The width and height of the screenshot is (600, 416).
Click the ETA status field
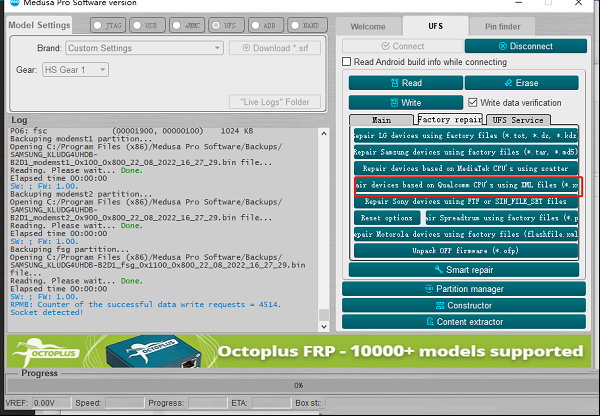[271, 403]
